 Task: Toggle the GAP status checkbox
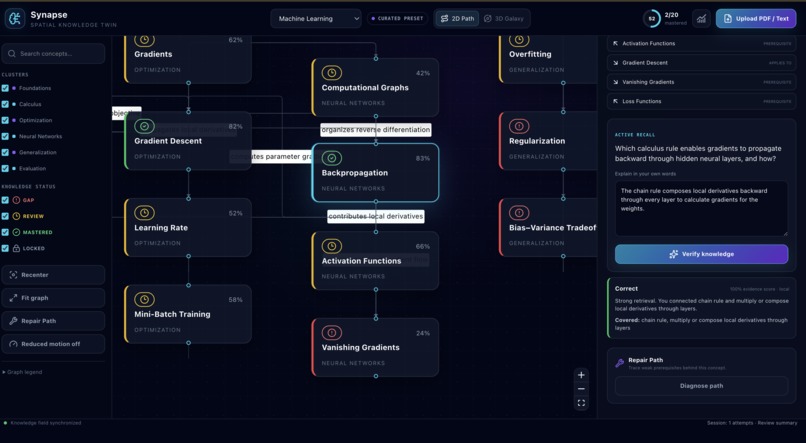click(x=5, y=200)
